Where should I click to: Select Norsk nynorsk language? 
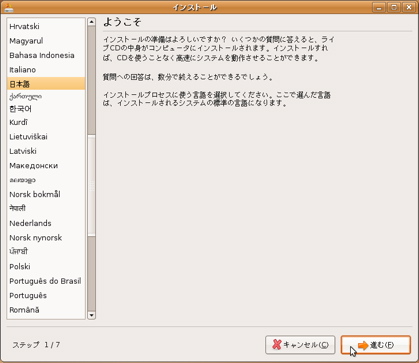[x=46, y=238]
